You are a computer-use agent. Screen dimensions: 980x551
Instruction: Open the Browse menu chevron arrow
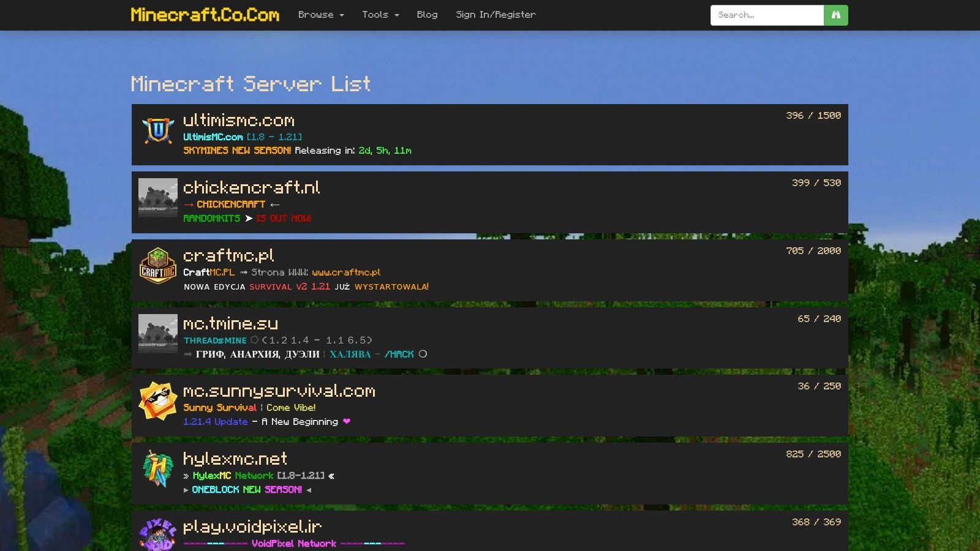click(x=341, y=15)
